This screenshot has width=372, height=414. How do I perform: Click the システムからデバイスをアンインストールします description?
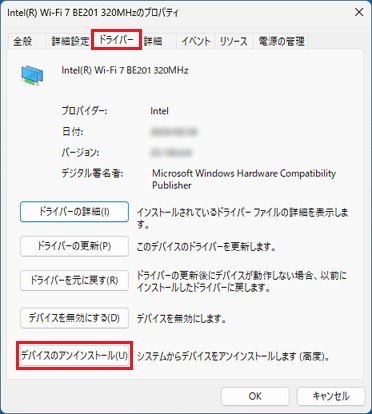[233, 357]
